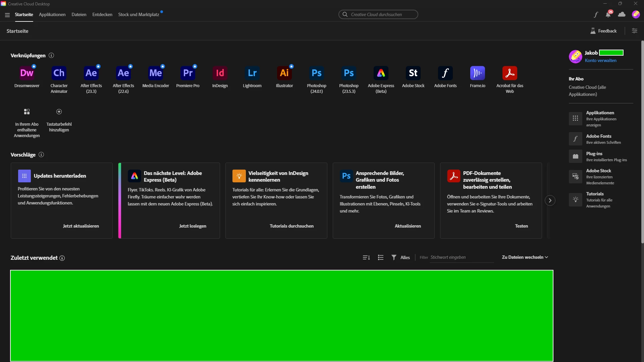
Task: Open Adobe Stock shortcut icon
Action: [413, 73]
